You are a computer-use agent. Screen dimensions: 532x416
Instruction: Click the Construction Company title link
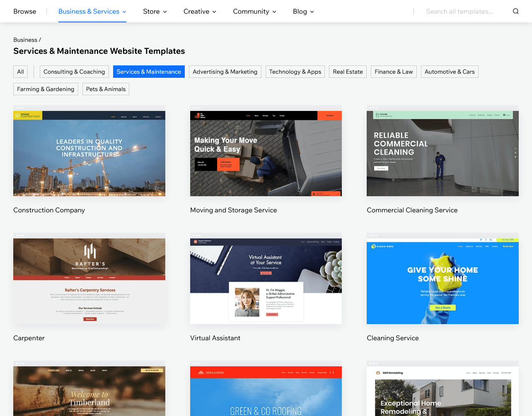coord(49,210)
